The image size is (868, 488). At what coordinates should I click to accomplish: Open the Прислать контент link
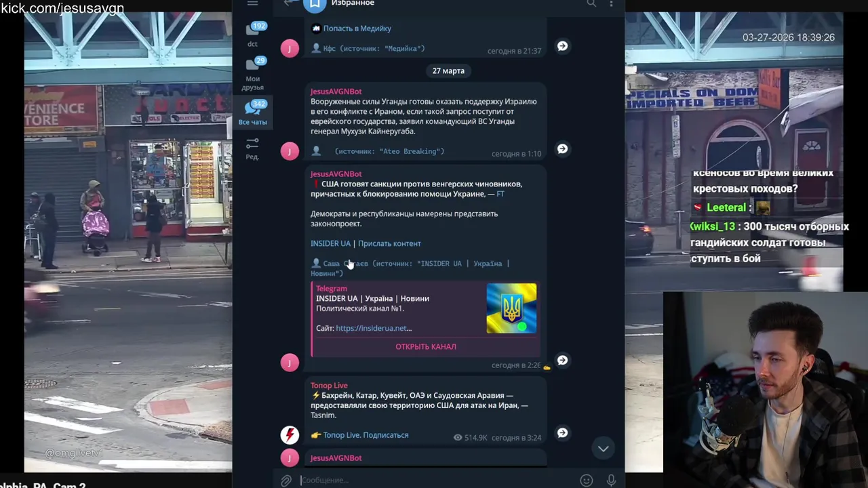click(389, 243)
